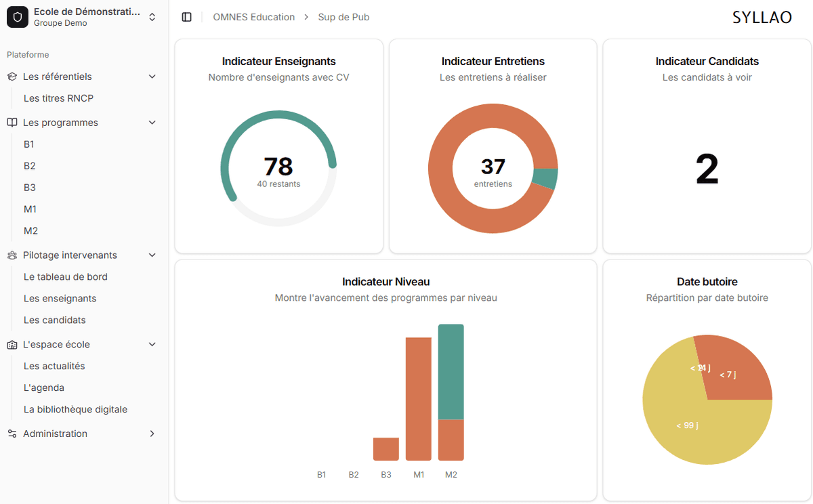Click the people icon for Pilotage intervenants
Screen dimensions: 813x504
point(12,255)
